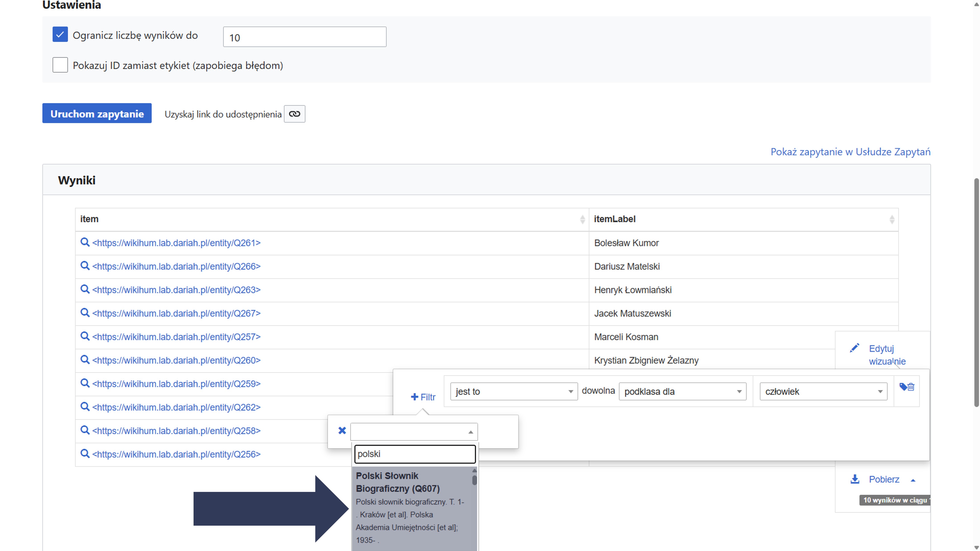Open the 'jest to' dropdown
Viewport: 980px width, 551px height.
513,391
